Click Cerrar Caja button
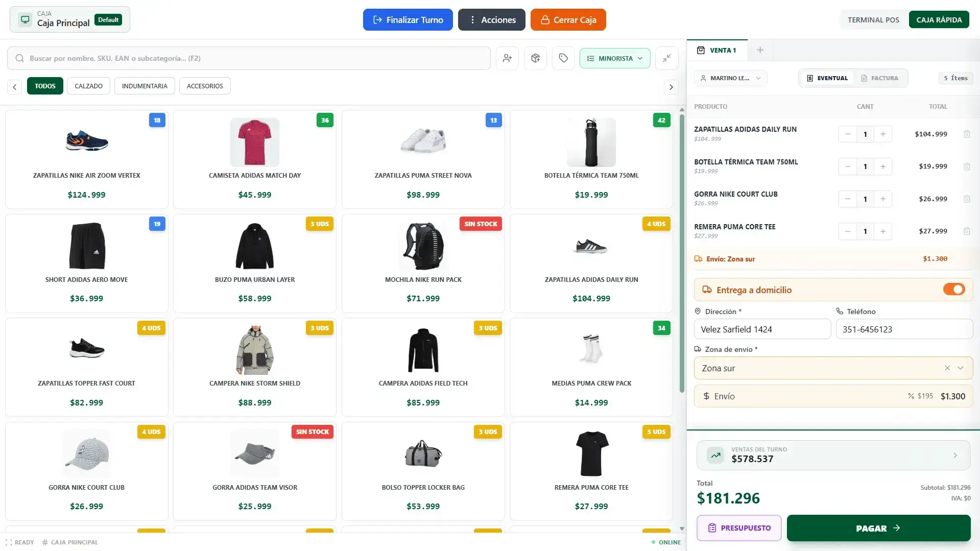 point(568,20)
